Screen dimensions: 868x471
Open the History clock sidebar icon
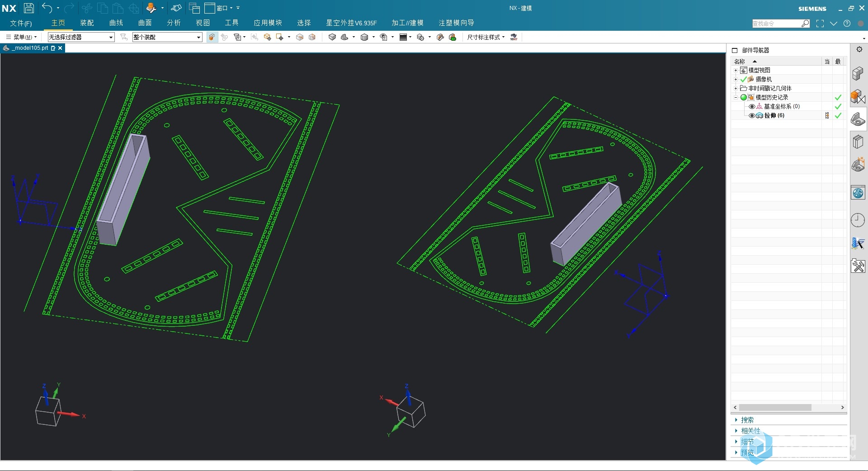[x=858, y=220]
